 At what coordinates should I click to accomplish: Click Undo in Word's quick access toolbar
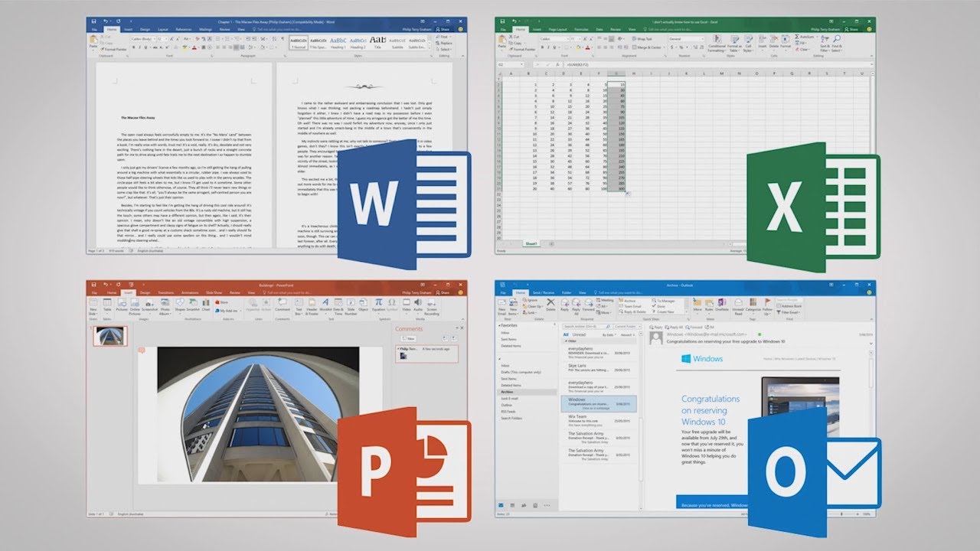coord(106,21)
